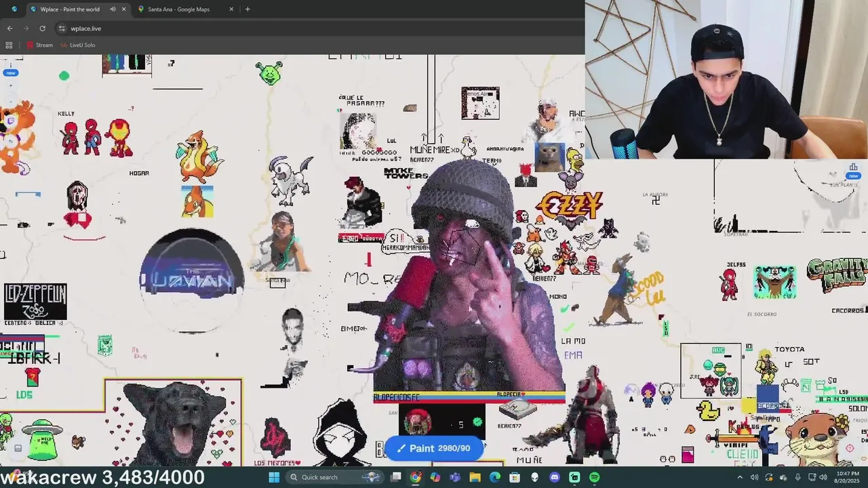Click the Paint 2980/90 button
This screenshot has width=868, height=488.
click(434, 448)
